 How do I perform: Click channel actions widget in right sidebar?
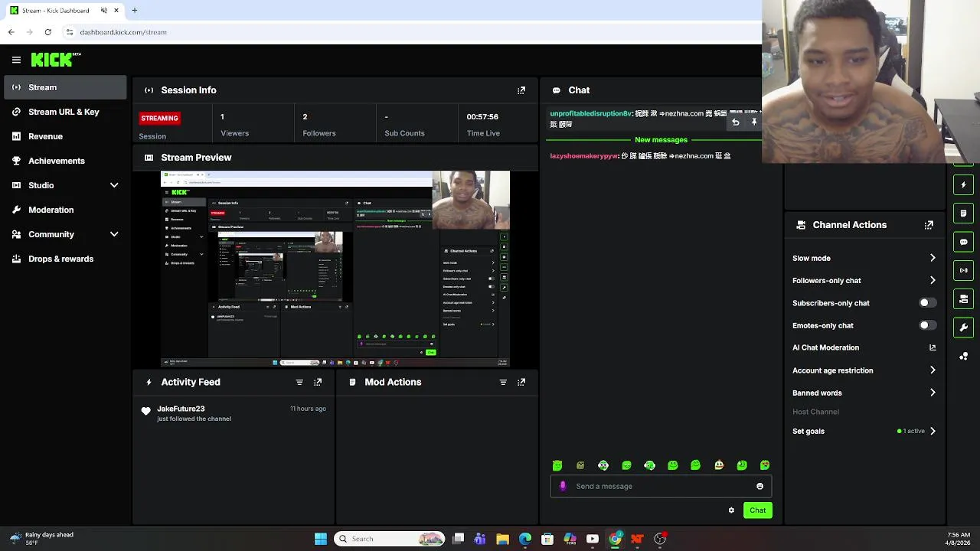tap(963, 298)
